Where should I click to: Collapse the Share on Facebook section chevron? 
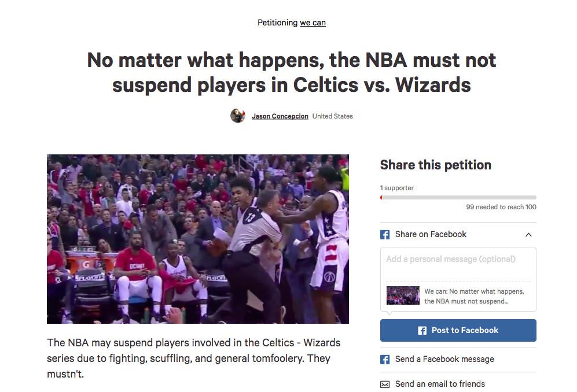tap(528, 235)
